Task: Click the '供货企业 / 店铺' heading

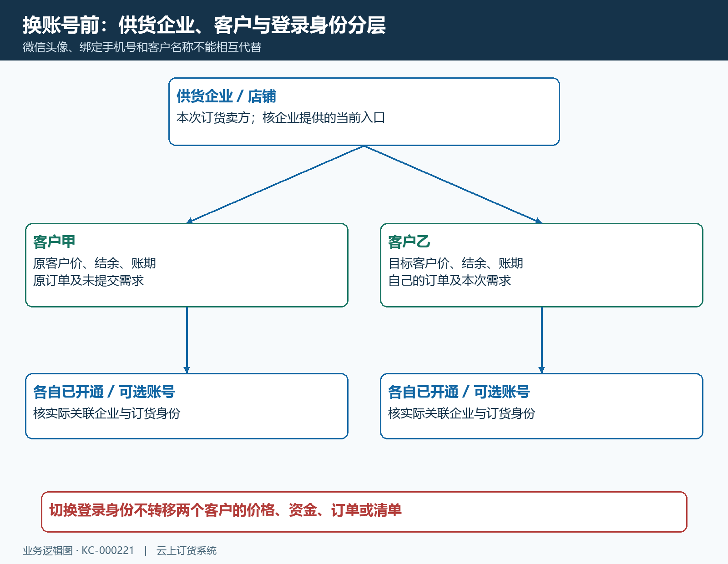Action: [226, 96]
